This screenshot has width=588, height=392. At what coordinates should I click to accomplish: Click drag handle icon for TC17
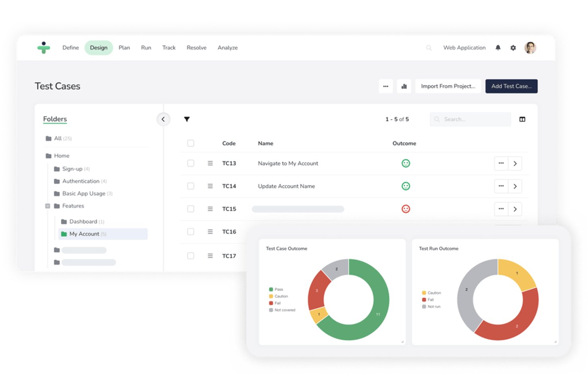[210, 256]
